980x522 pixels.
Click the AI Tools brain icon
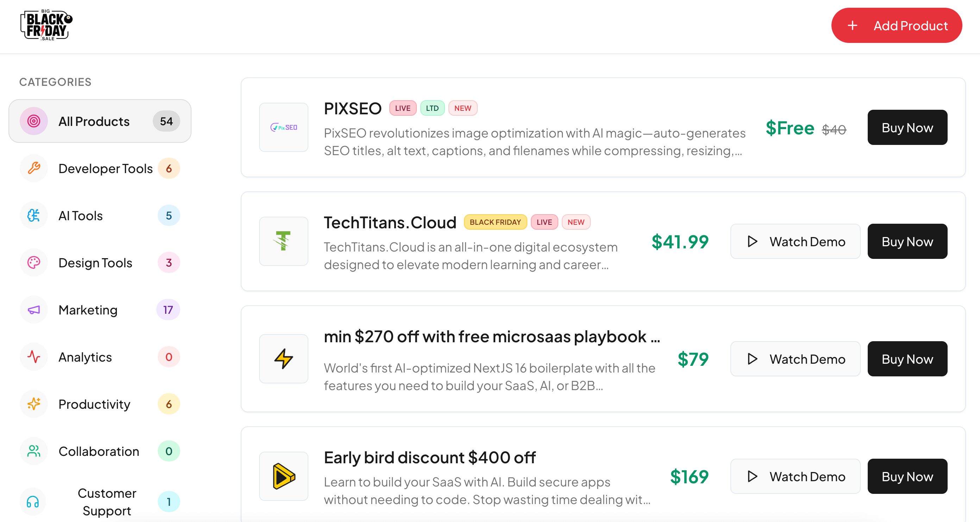click(34, 216)
